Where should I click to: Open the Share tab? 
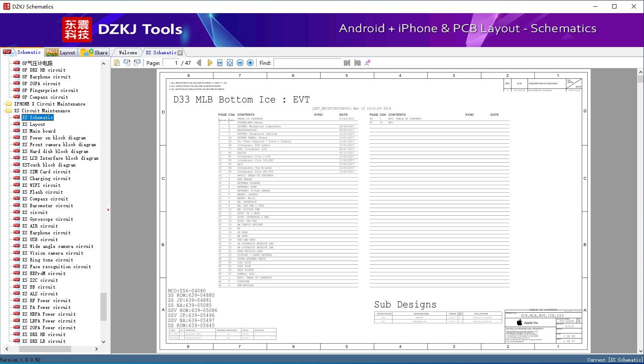click(94, 53)
